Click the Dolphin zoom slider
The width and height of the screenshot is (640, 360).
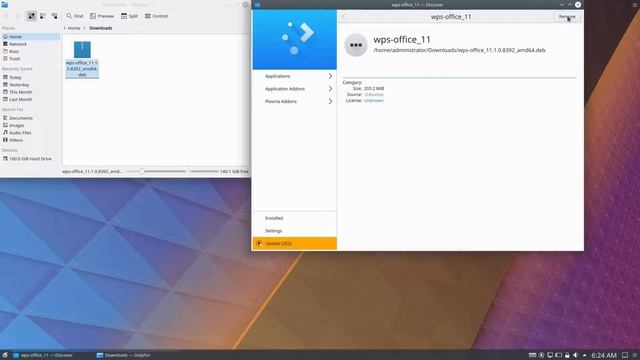156,171
